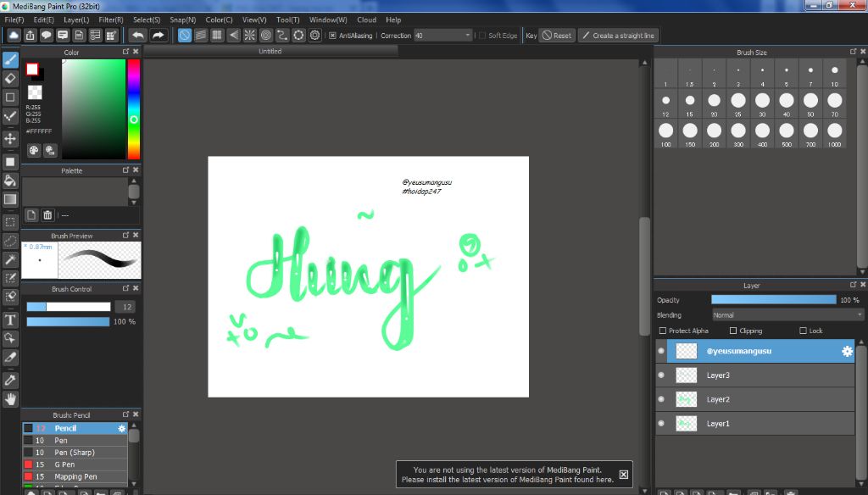
Task: Hide the @yeusumangusu layer
Action: (661, 351)
